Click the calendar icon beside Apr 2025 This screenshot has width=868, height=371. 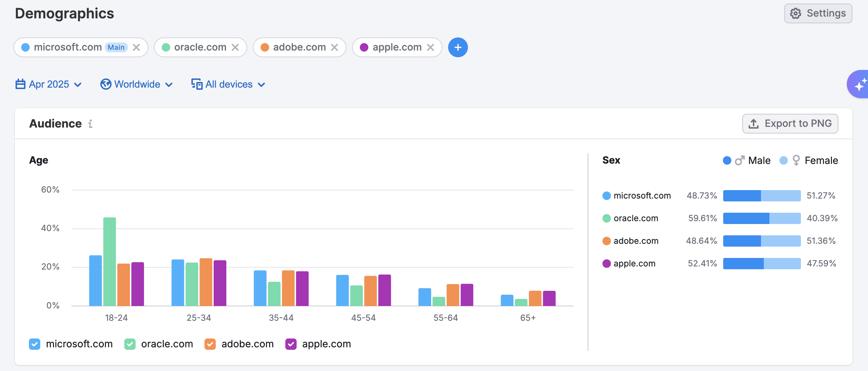[x=20, y=84]
